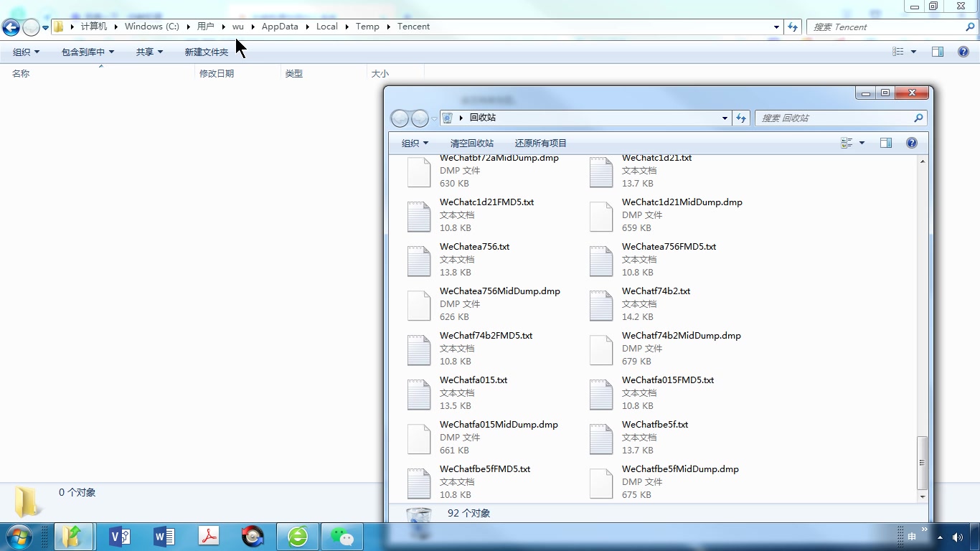This screenshot has width=980, height=551.
Task: Open the 组织 menu in the Tencent window
Action: point(27,52)
